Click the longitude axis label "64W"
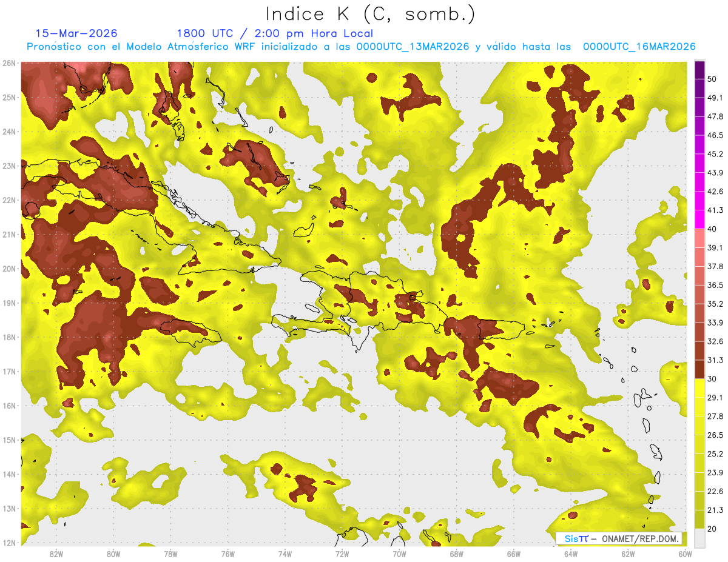 click(x=571, y=554)
